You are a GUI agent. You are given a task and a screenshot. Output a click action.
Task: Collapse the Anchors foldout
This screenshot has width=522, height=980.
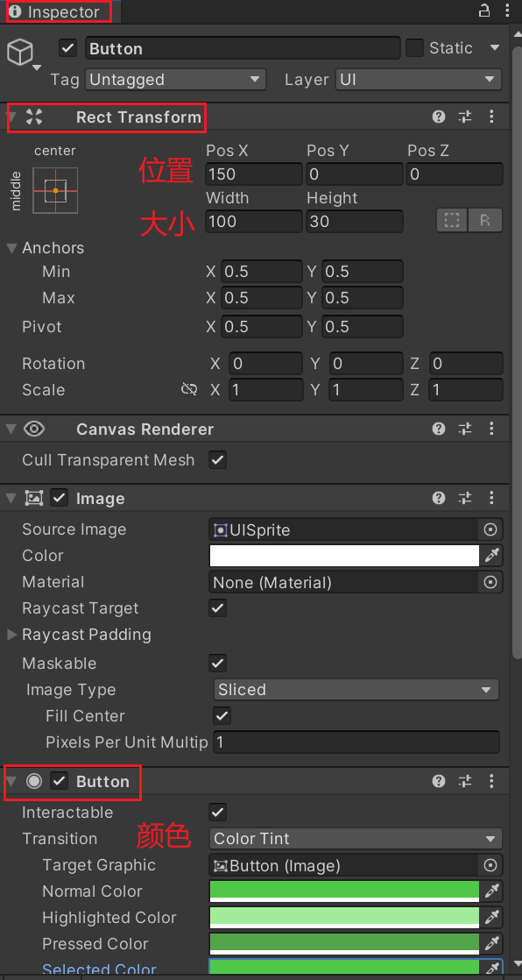(11, 248)
